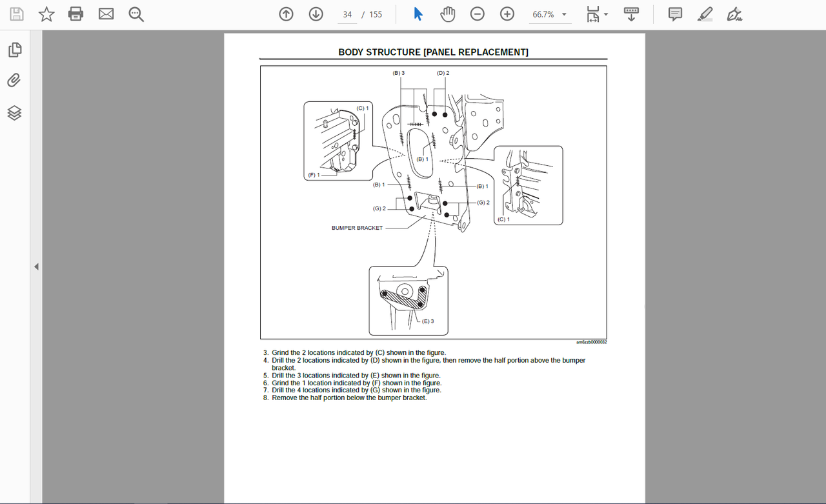Open the find text magnifier tool
Image resolution: width=826 pixels, height=504 pixels.
(x=136, y=14)
